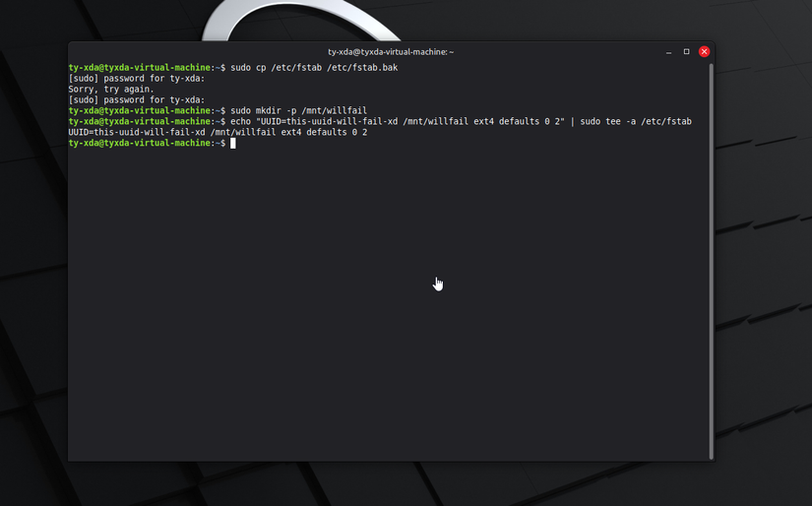The height and width of the screenshot is (506, 812).
Task: Close the terminal with red X button
Action: point(704,52)
